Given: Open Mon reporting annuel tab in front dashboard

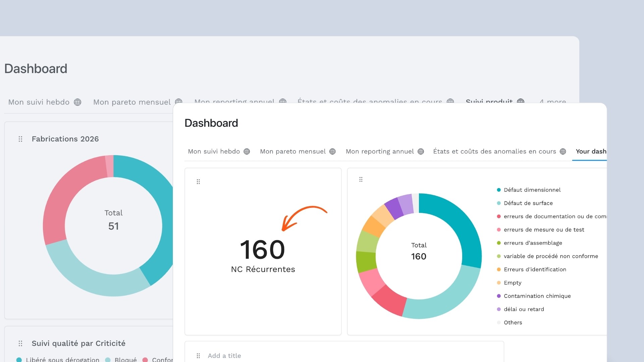Looking at the screenshot, I should [380, 152].
